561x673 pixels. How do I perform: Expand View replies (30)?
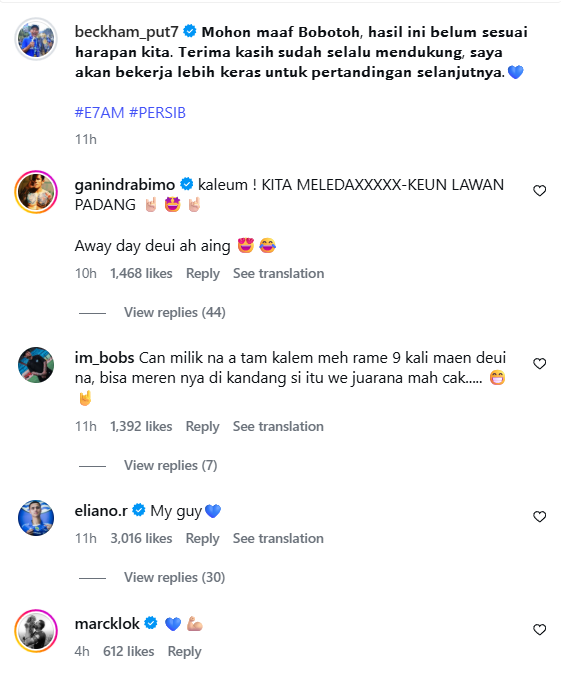(174, 577)
